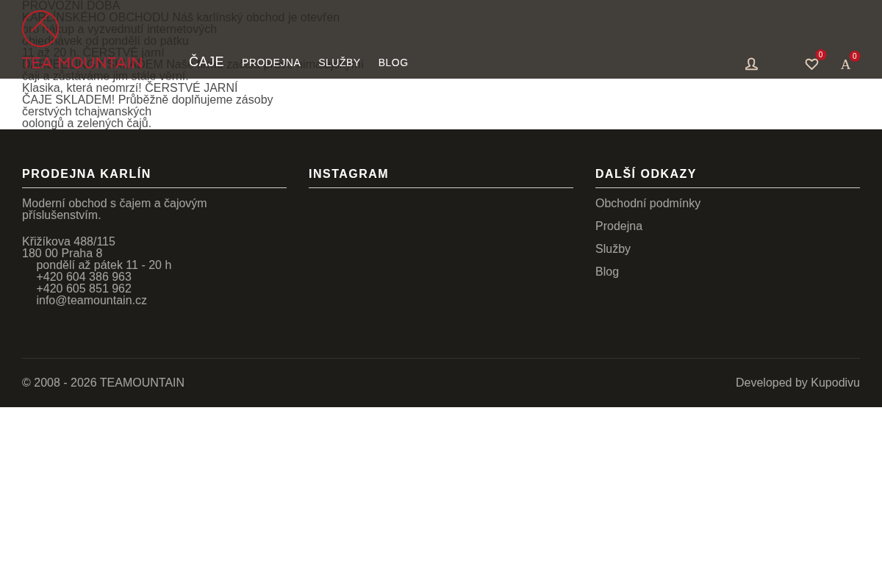The height and width of the screenshot is (588, 882).
Task: Click the 'A' icon beside the wishlist heart
Action: pyautogui.click(x=846, y=65)
